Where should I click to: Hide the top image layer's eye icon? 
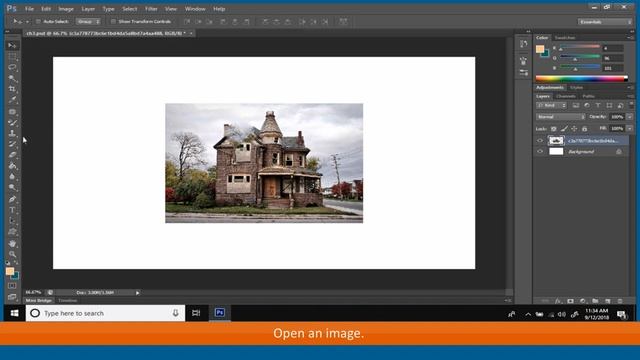[540, 141]
